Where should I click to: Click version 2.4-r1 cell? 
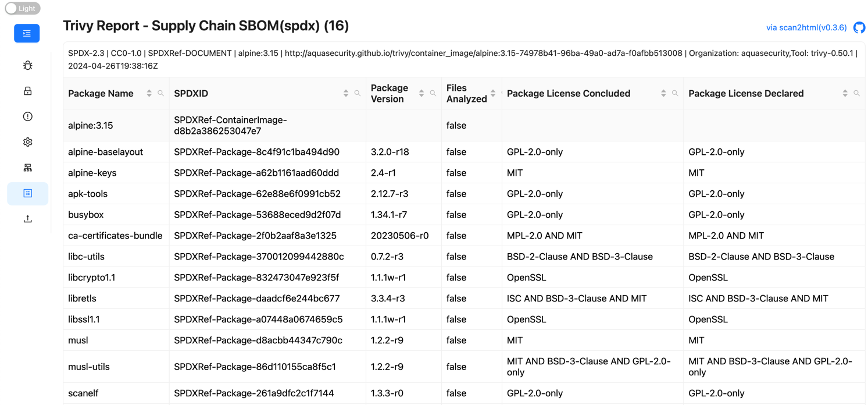403,173
